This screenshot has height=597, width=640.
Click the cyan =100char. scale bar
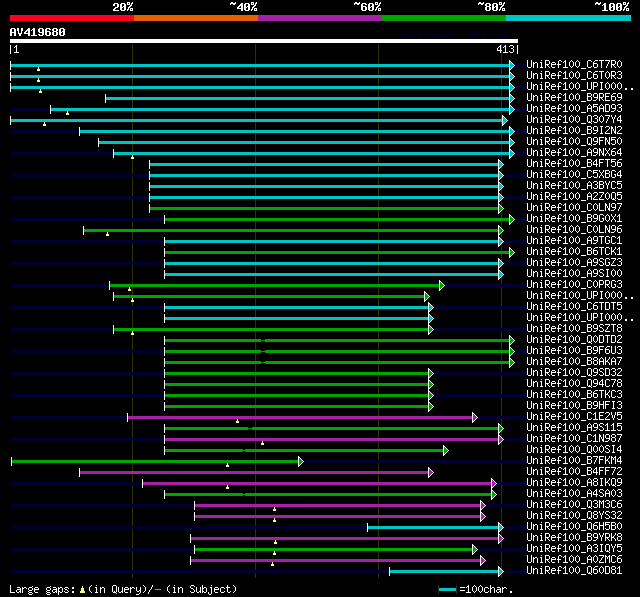(x=447, y=589)
